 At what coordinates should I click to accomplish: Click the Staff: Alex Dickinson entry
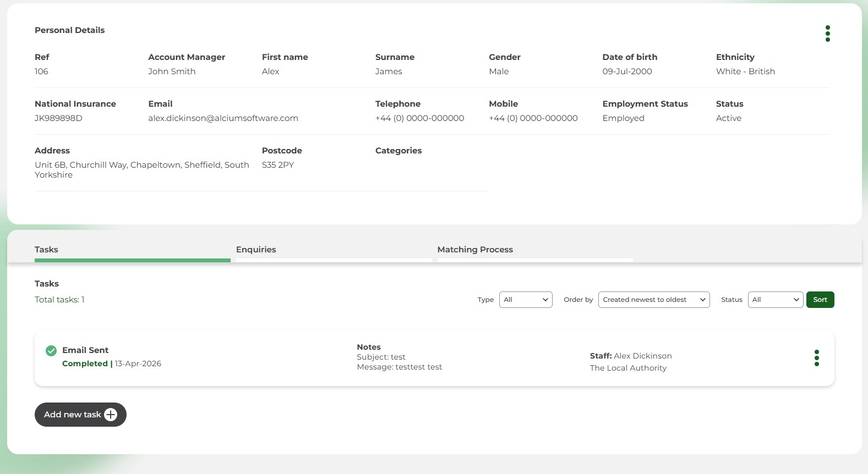(631, 356)
